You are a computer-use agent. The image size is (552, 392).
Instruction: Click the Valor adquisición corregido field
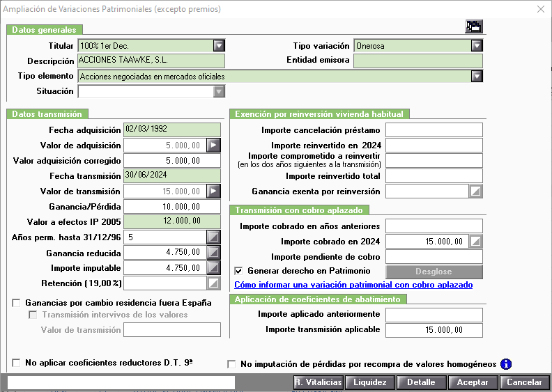[172, 161]
